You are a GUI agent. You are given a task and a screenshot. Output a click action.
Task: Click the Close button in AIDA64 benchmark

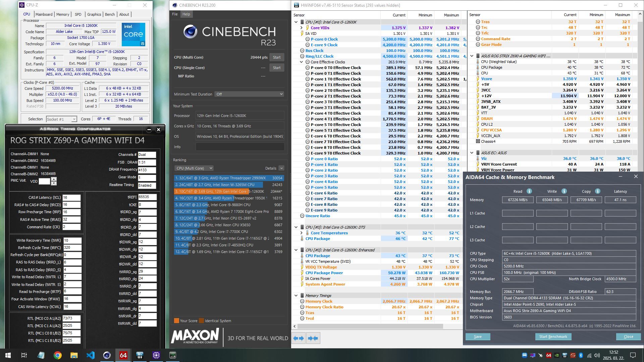[628, 337]
